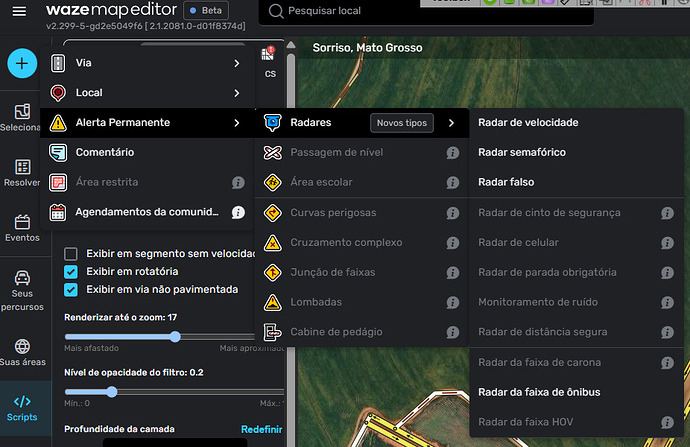690x447 pixels.
Task: Choose Comentário menu entry
Action: [147, 153]
